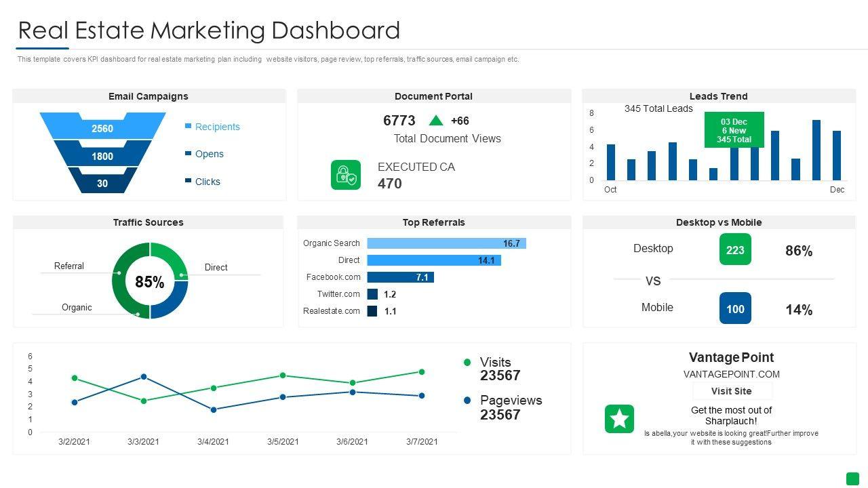The image size is (868, 488).
Task: Click the Direct label beside donut chart
Action: [216, 268]
